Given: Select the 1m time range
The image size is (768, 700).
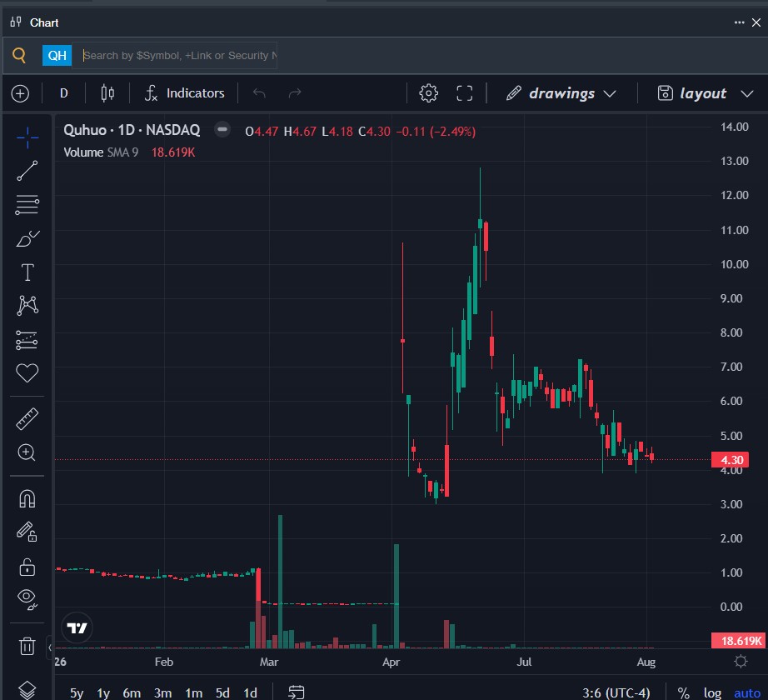Looking at the screenshot, I should (x=193, y=692).
